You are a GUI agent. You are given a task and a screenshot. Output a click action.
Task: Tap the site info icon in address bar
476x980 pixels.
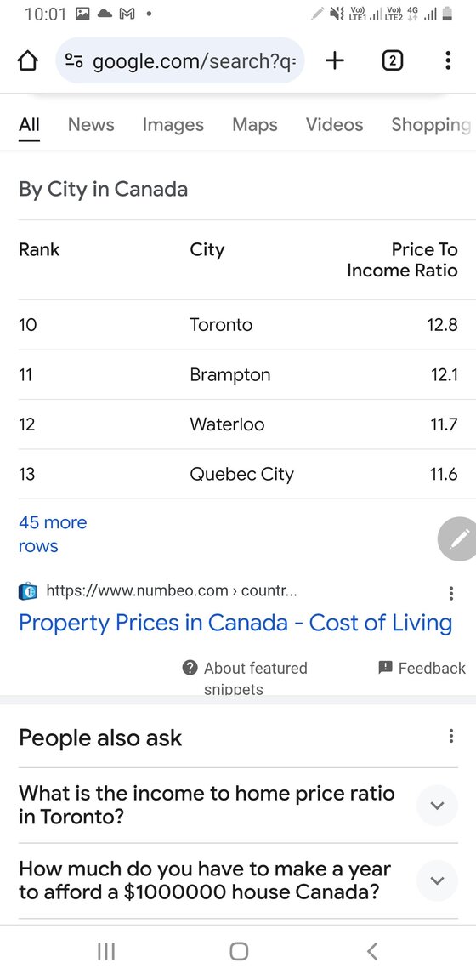[x=74, y=61]
